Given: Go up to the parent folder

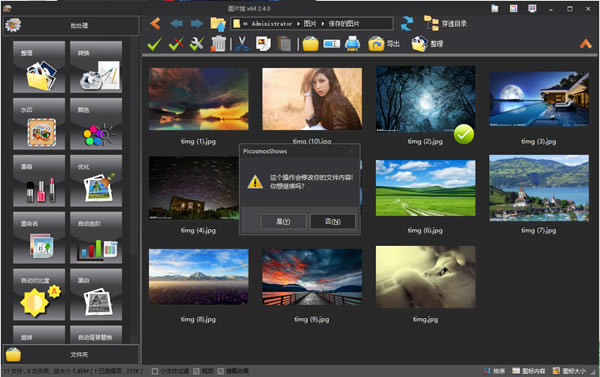Looking at the screenshot, I should (218, 24).
